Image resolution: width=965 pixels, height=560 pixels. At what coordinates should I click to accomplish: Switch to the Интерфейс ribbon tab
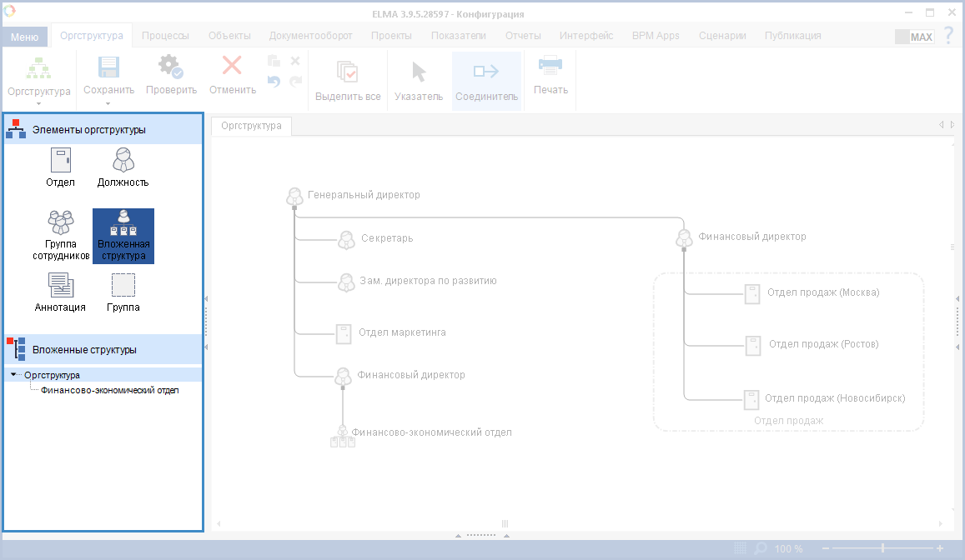click(586, 36)
